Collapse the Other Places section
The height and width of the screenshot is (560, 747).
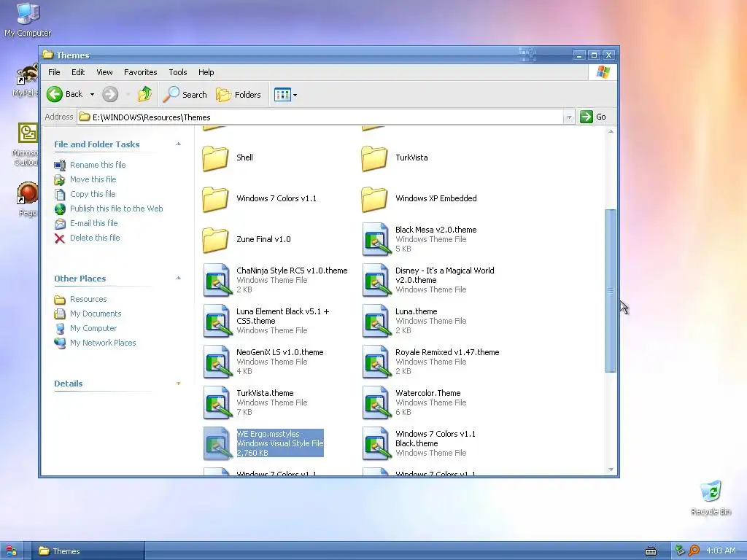coord(178,278)
